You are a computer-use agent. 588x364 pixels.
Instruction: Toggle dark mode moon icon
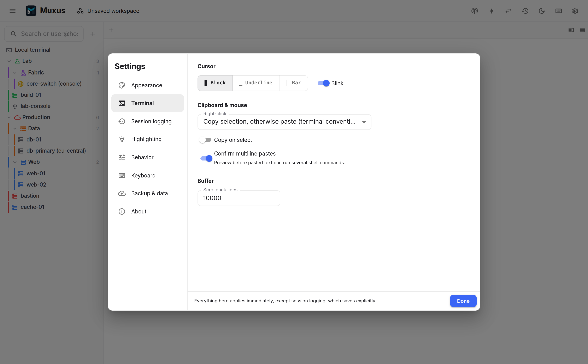[542, 11]
